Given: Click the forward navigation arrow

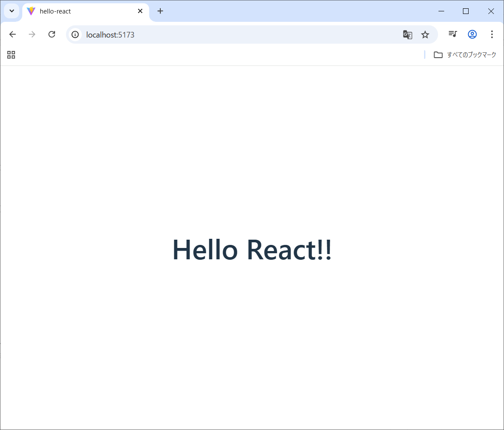Looking at the screenshot, I should (x=32, y=34).
